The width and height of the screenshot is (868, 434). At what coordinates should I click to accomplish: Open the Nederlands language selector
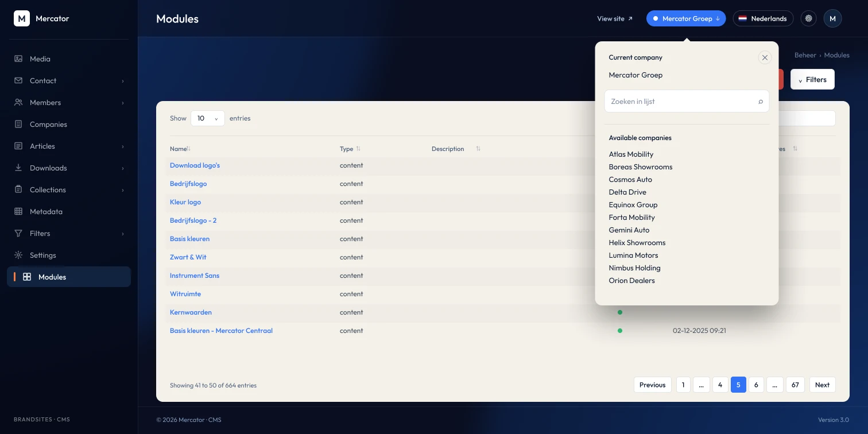[x=763, y=18]
